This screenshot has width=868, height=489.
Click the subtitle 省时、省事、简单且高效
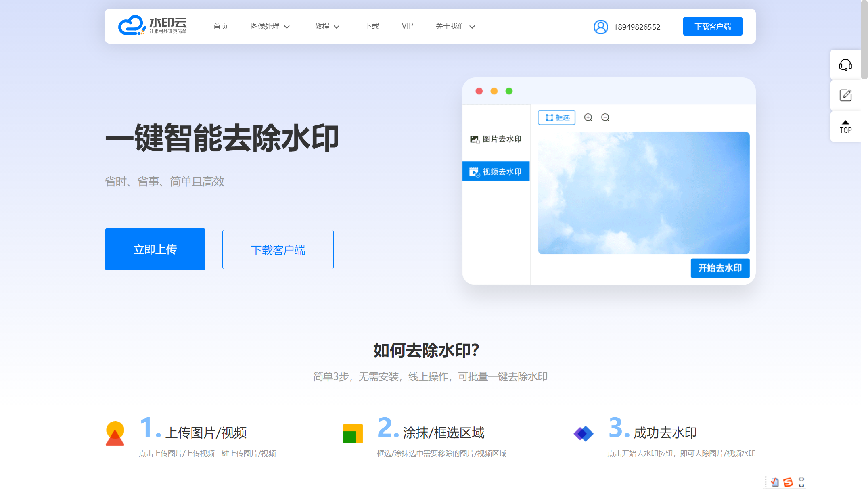click(x=165, y=182)
